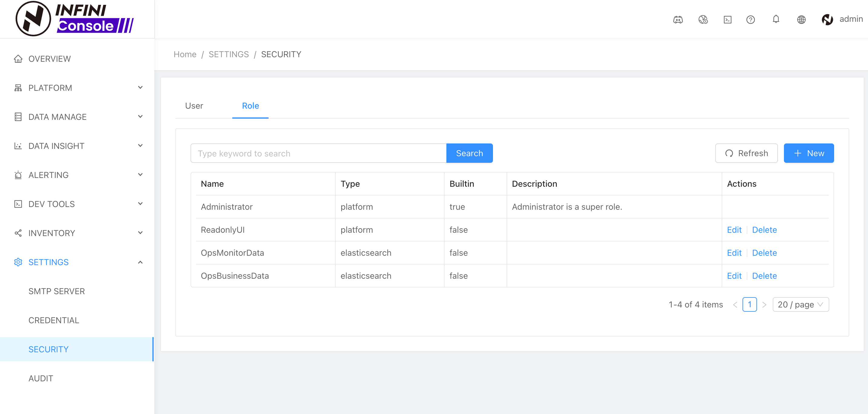Open the CREDENTIAL settings menu item
This screenshot has height=414, width=868.
(x=54, y=320)
